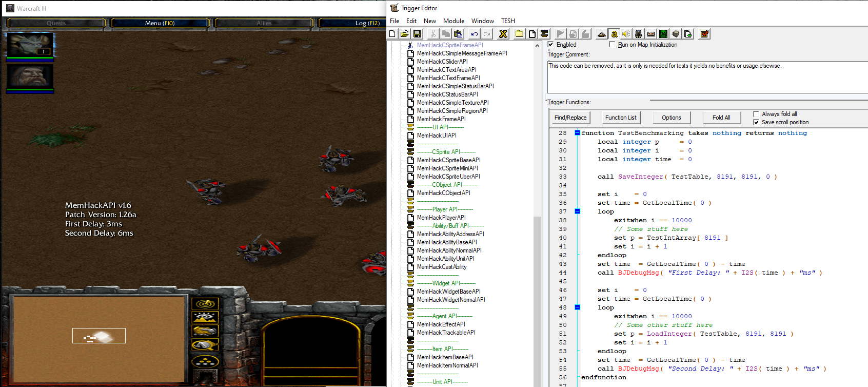Screen dimensions: 868x387
Task: Click the Open Map folder icon
Action: click(x=405, y=34)
